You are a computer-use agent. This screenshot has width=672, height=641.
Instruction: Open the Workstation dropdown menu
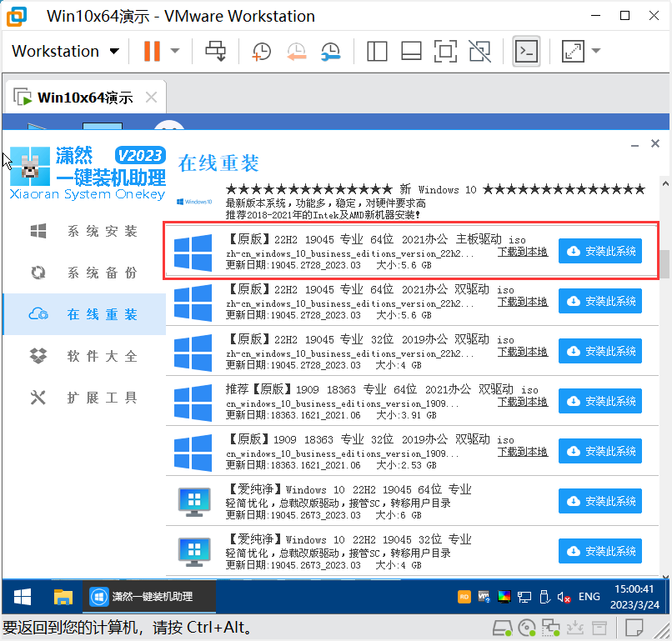tap(67, 51)
